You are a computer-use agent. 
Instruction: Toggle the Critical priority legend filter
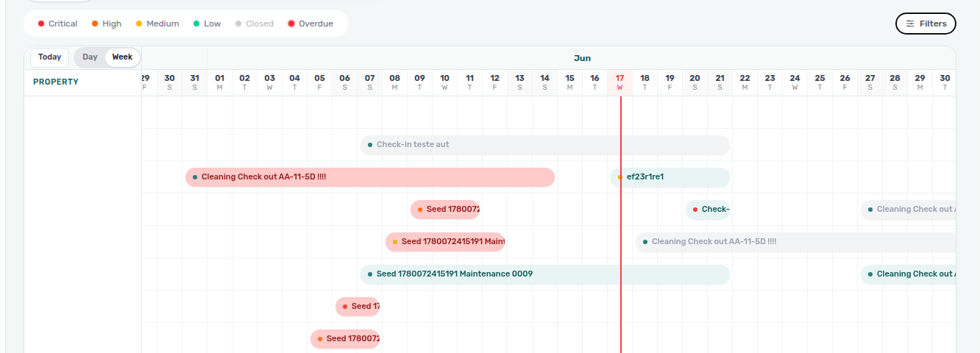coord(57,24)
